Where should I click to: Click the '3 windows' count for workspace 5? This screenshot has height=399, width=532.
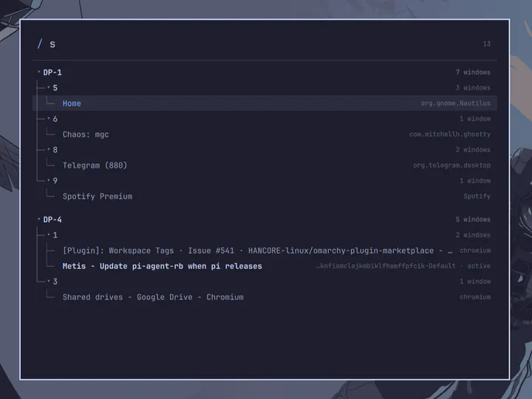pos(473,87)
